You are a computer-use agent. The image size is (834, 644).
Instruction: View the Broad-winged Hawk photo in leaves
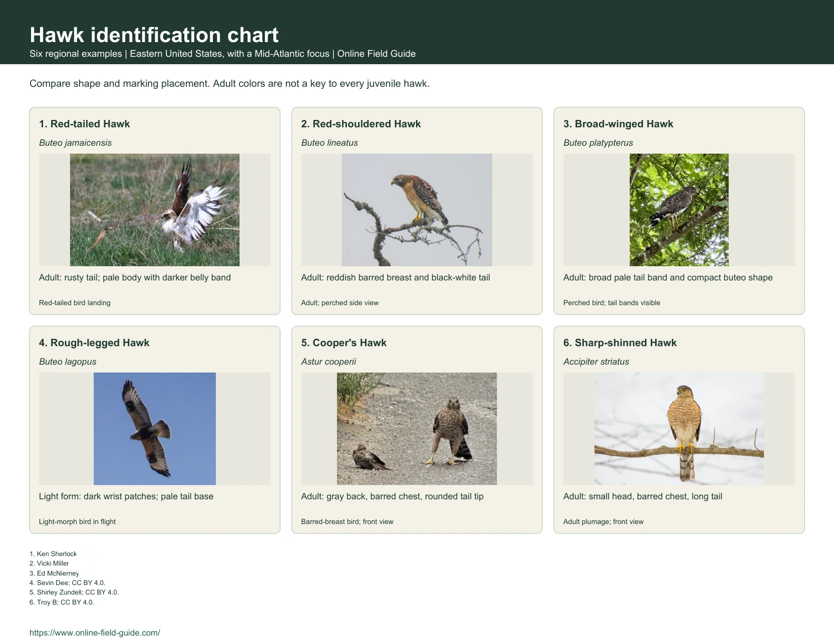coord(679,210)
